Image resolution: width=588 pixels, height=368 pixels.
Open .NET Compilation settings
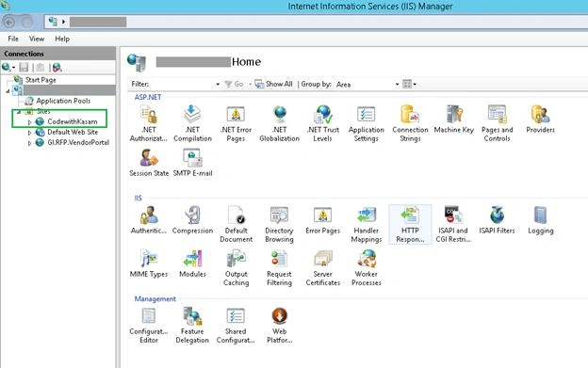192,123
